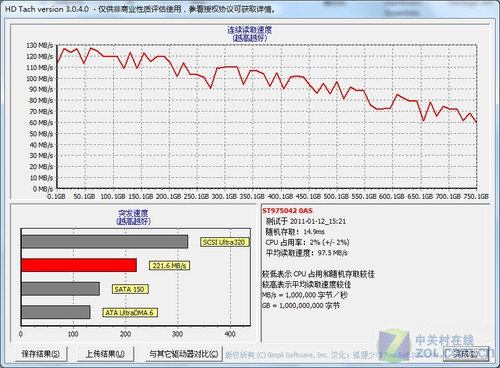Click the GB = 1,000,000,000 字节 note
Image resolution: width=500 pixels, height=368 pixels.
coord(301,306)
